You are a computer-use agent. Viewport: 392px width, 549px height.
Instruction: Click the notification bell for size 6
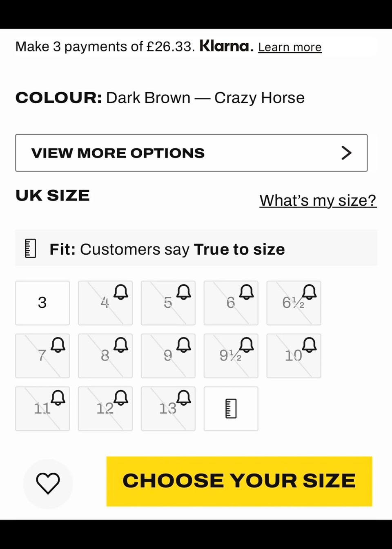click(247, 292)
